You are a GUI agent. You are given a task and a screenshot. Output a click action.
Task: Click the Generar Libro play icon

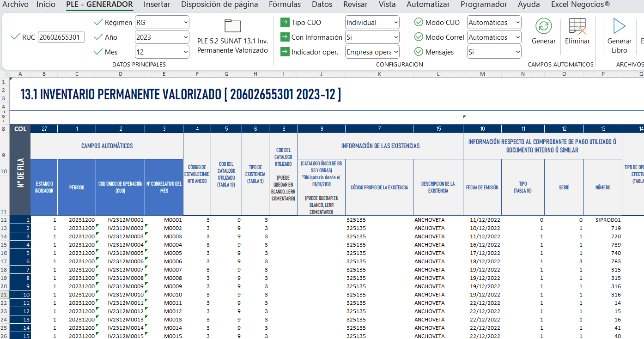(x=619, y=26)
